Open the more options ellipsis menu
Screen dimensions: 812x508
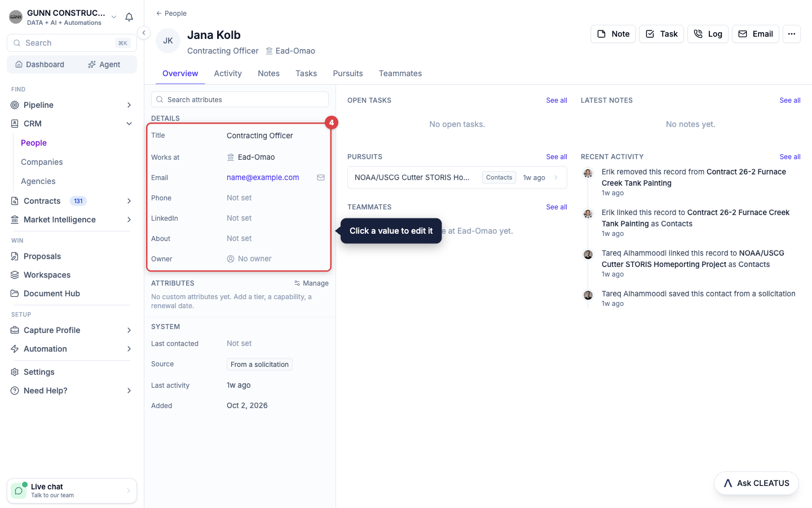tap(792, 34)
